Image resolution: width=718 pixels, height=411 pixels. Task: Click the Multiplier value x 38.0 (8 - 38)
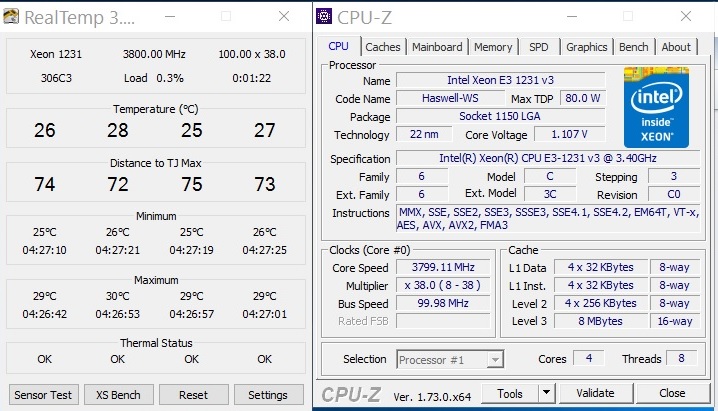[x=443, y=285]
